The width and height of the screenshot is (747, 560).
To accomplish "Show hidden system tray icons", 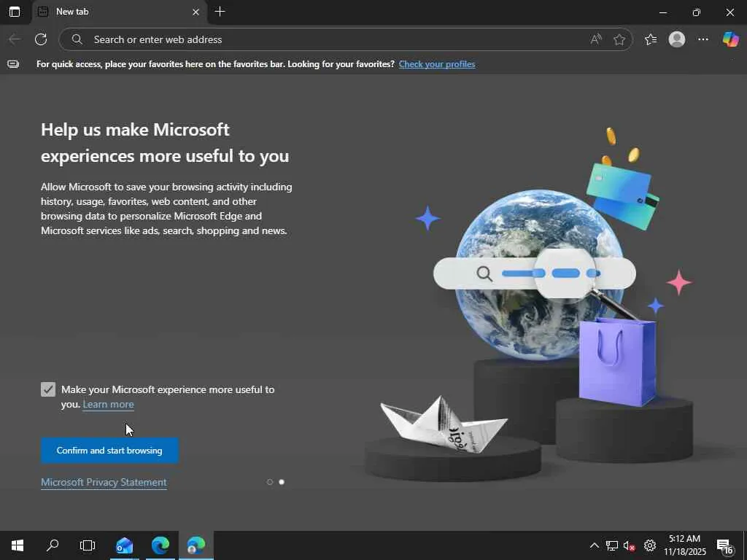I will coord(594,545).
